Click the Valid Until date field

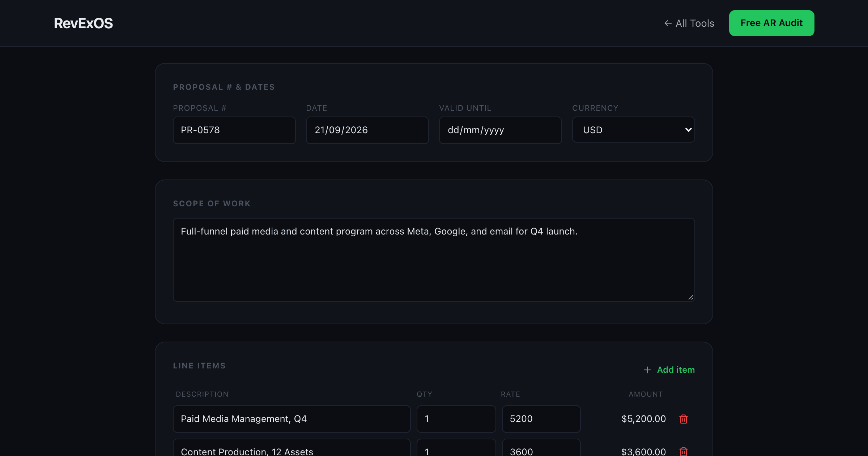[x=501, y=130]
